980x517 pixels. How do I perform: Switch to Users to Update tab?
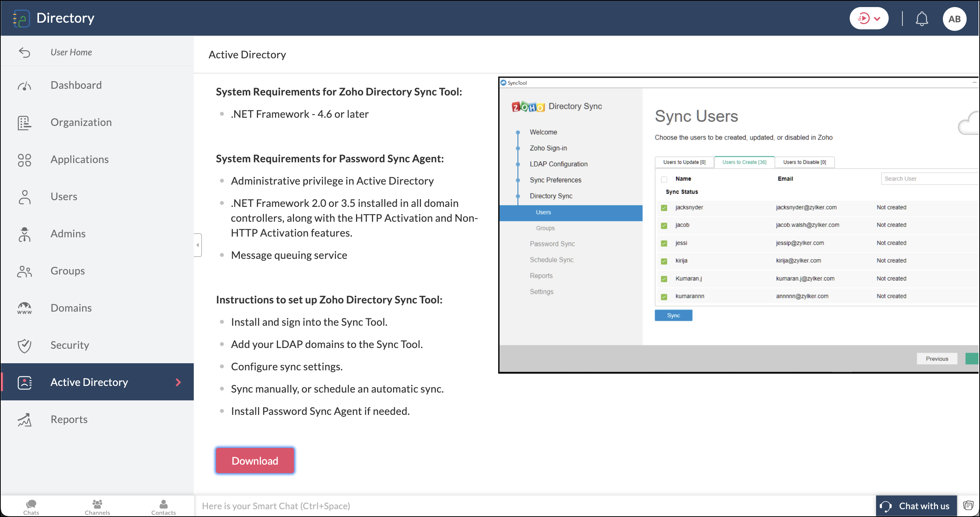click(x=684, y=162)
